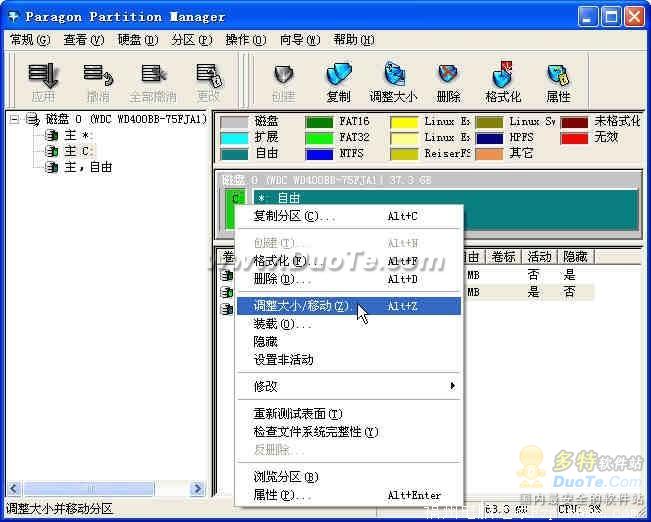651x522 pixels.
Task: Choose 复制分区(C)... from context menu
Action: coord(349,216)
